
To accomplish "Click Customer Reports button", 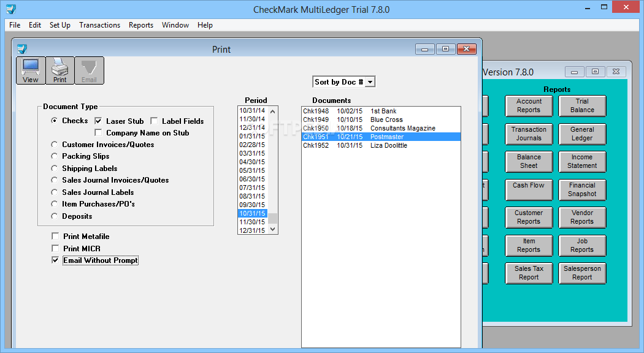I will [x=529, y=218].
